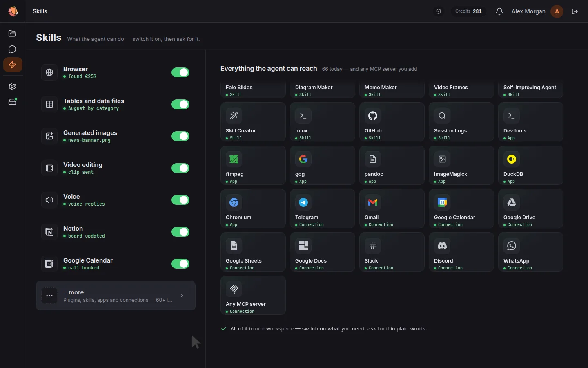Screen dimensions: 588x368
Task: Select the Skills lightning bolt sidebar icon
Action: pyautogui.click(x=13, y=65)
